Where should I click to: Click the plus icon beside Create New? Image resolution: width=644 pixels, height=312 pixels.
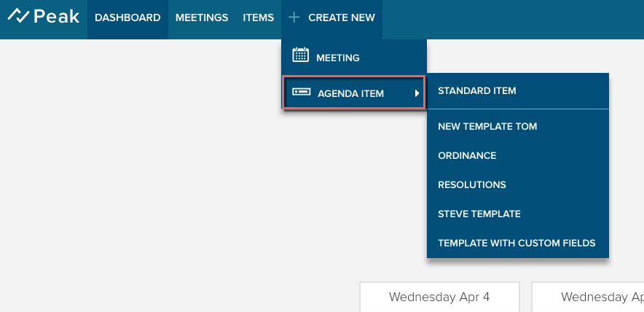pyautogui.click(x=294, y=17)
